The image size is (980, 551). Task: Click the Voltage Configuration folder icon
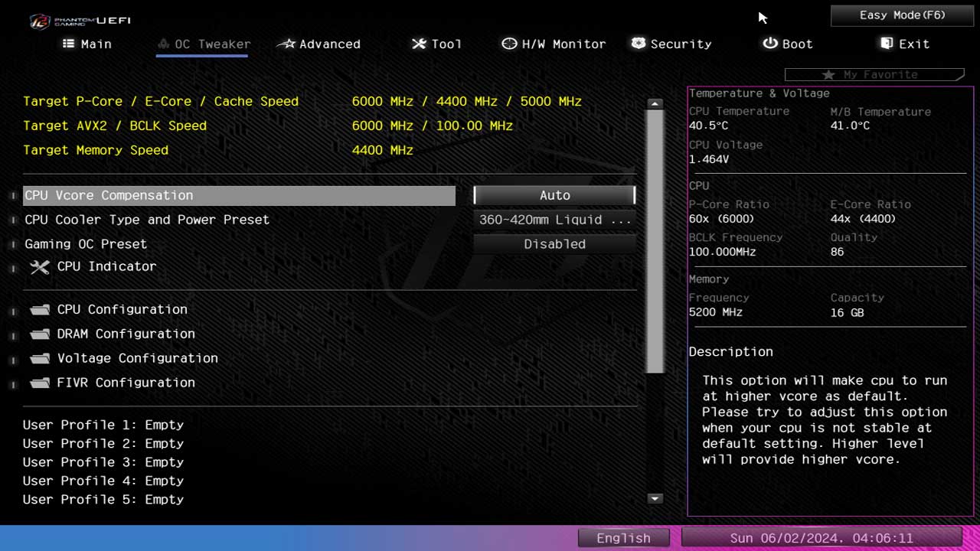coord(40,359)
